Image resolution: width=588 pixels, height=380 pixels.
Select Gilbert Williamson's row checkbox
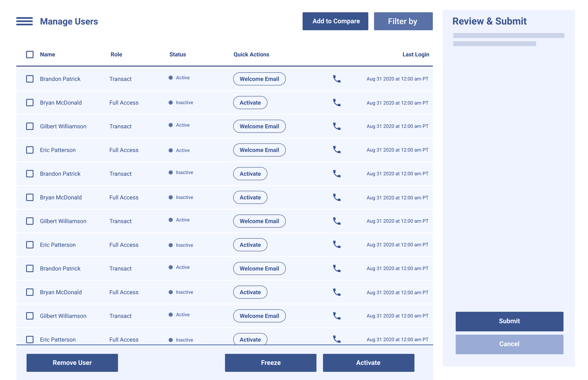click(30, 126)
